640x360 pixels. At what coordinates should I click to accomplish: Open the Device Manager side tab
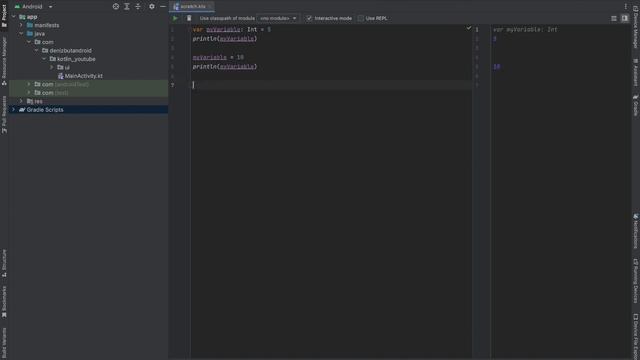636,26
